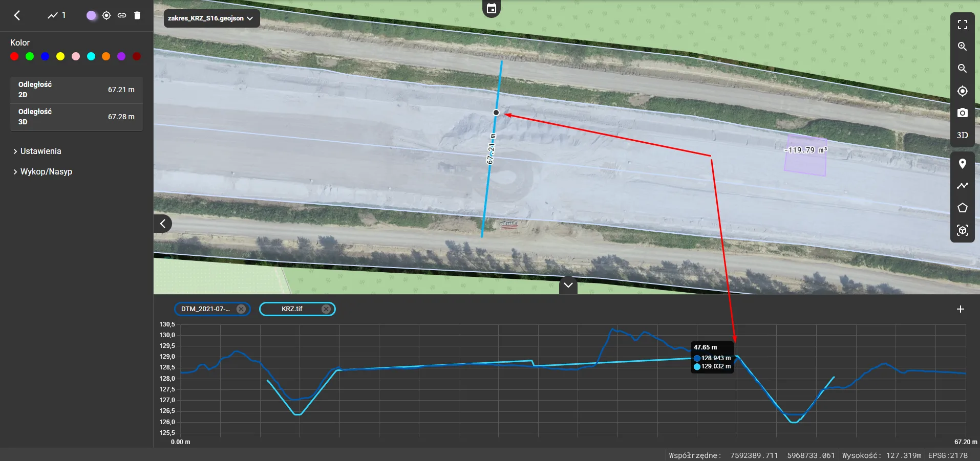Image resolution: width=980 pixels, height=461 pixels.
Task: Enter fullscreen map mode
Action: [962, 25]
